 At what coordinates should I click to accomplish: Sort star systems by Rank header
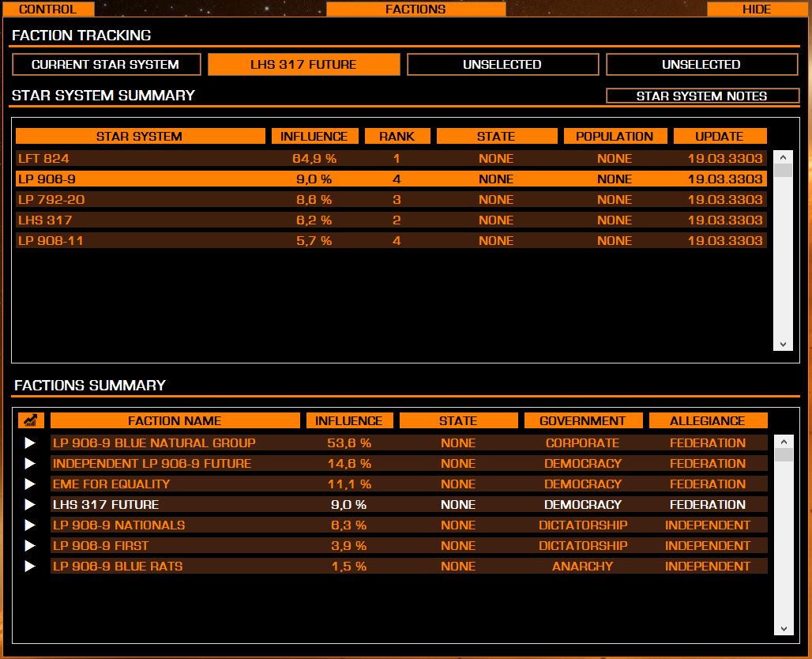[x=397, y=136]
